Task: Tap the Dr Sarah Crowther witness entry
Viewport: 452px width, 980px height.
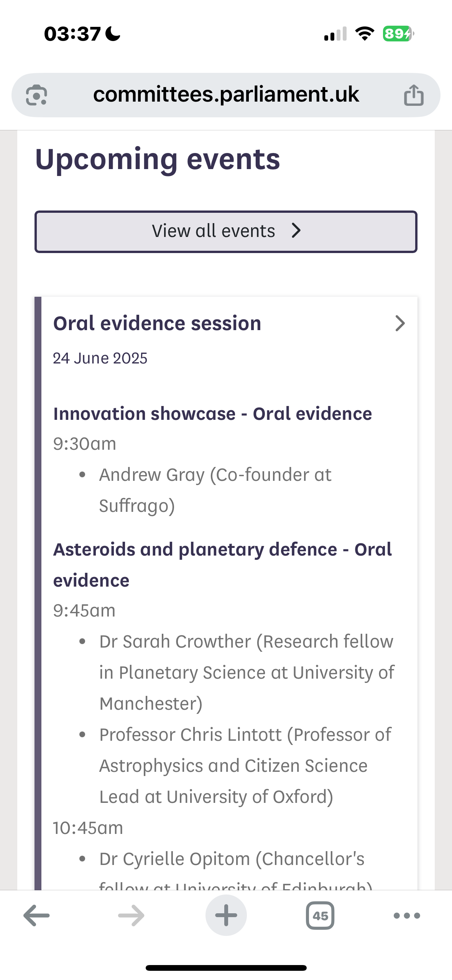Action: pos(247,672)
